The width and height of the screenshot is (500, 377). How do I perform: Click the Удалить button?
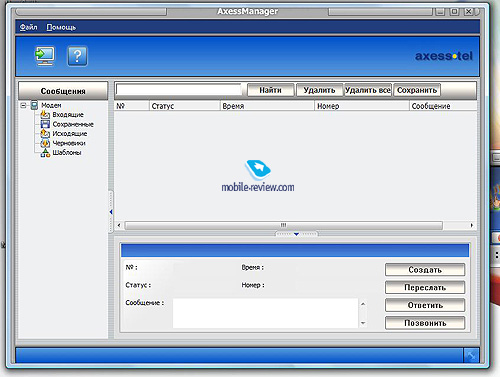click(319, 90)
